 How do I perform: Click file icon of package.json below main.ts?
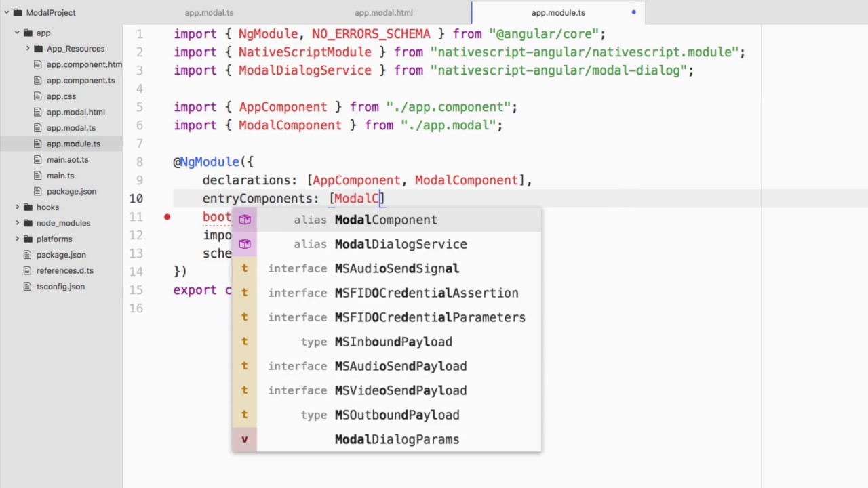point(39,191)
